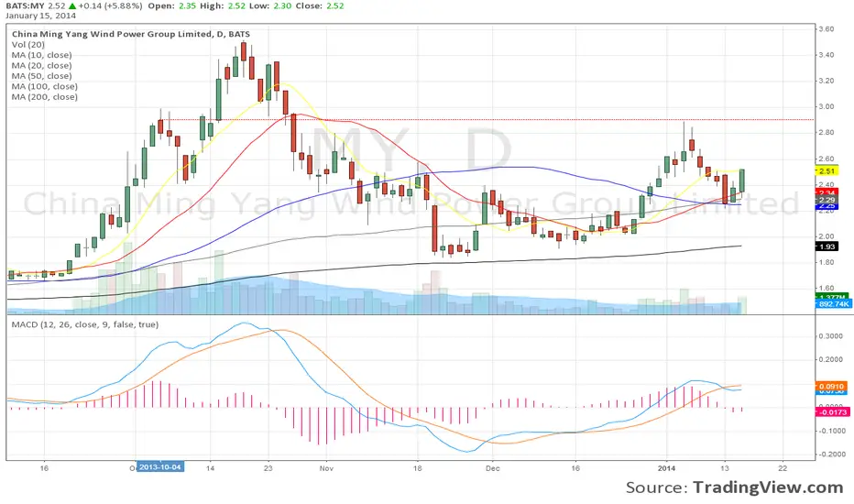Click the 3.00 price axis label
This screenshot has width=854, height=504.
pyautogui.click(x=827, y=107)
